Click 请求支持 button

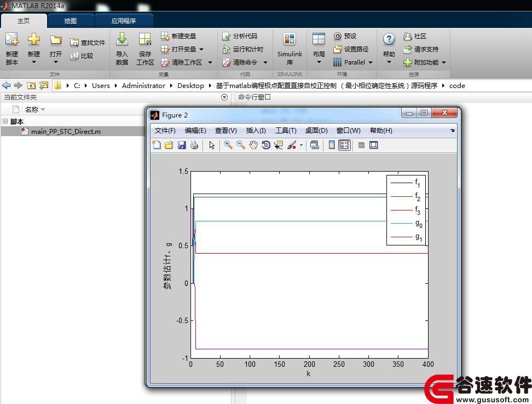(421, 49)
